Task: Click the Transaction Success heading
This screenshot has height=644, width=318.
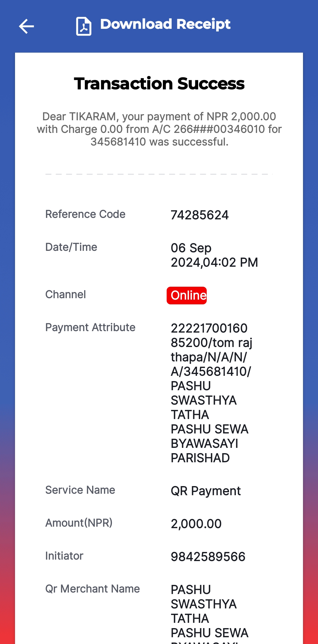Action: [x=159, y=84]
